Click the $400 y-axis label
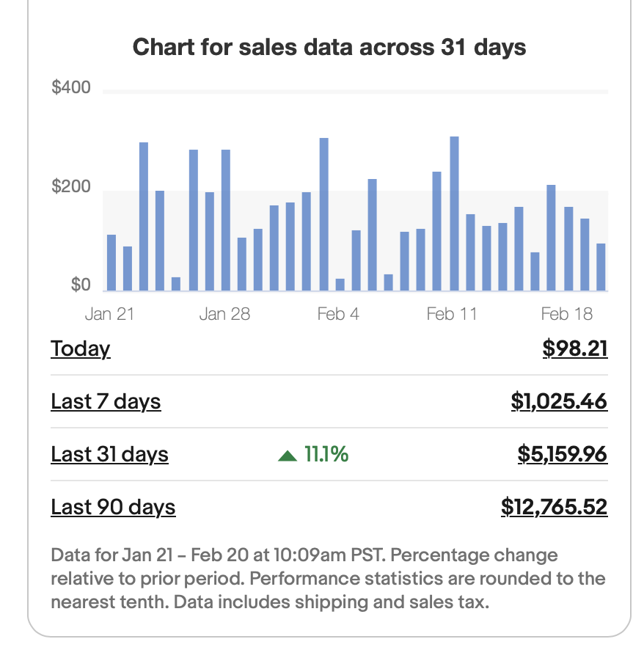Screen dimensions: 644x650 [71, 88]
